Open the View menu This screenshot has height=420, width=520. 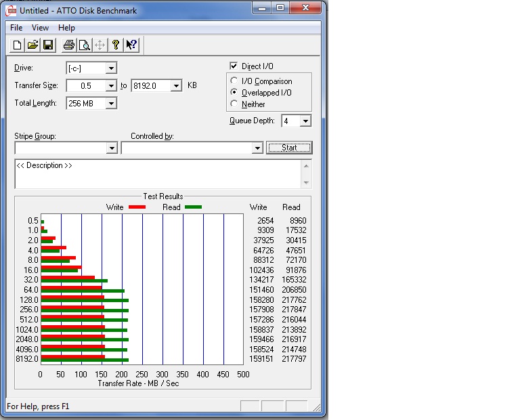[40, 28]
